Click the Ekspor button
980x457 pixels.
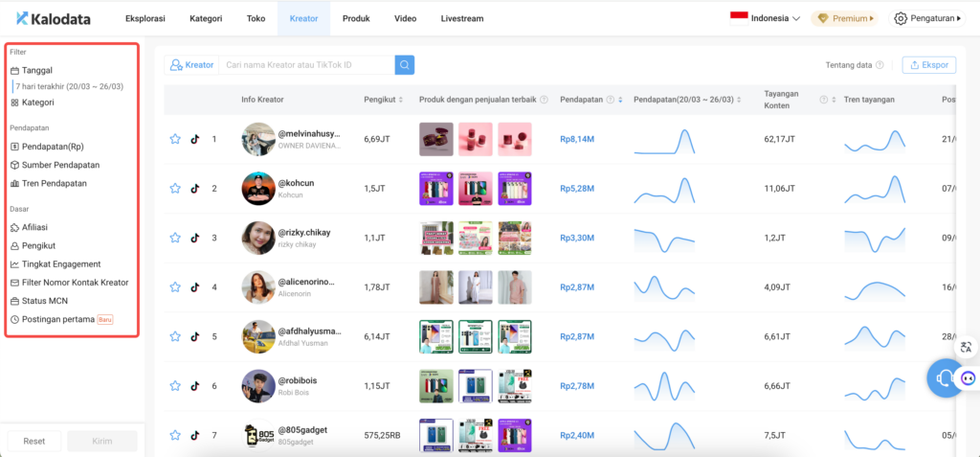928,65
